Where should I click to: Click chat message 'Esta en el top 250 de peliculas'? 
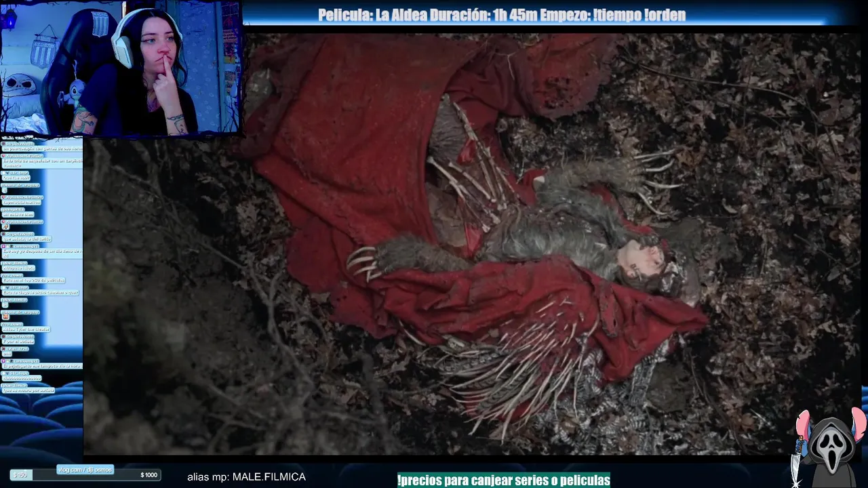coord(34,280)
